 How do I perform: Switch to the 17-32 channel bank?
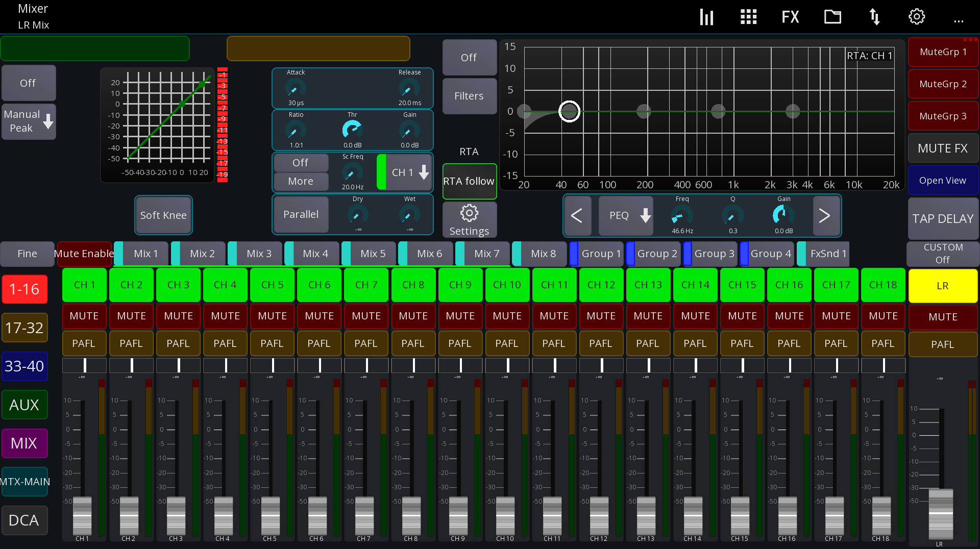tap(24, 328)
